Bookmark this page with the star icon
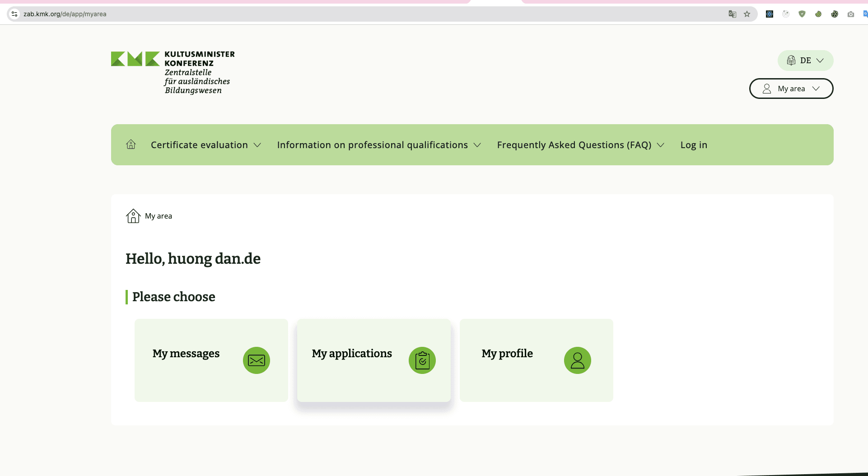This screenshot has height=476, width=868. tap(747, 14)
